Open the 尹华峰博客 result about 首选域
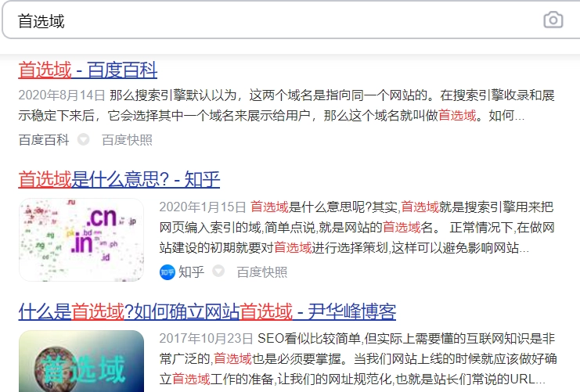 click(207, 311)
